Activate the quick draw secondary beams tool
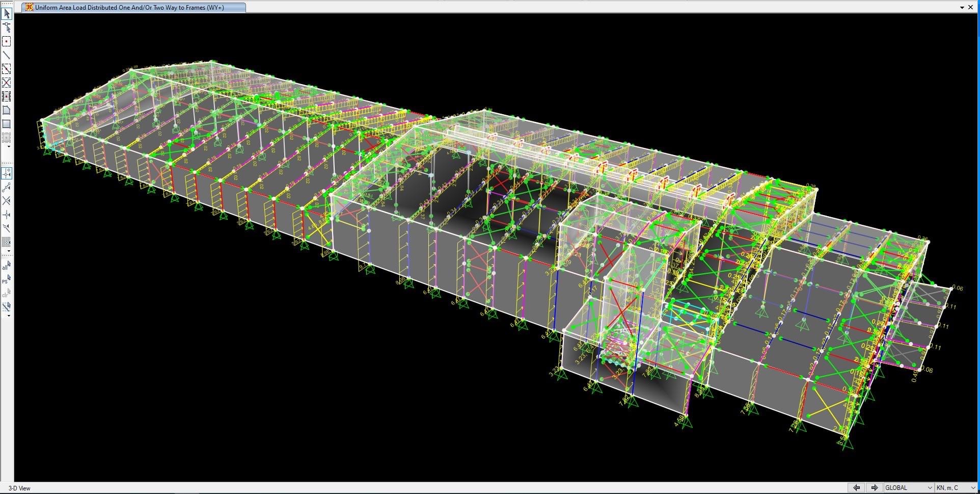The height and width of the screenshot is (494, 980). (7, 96)
